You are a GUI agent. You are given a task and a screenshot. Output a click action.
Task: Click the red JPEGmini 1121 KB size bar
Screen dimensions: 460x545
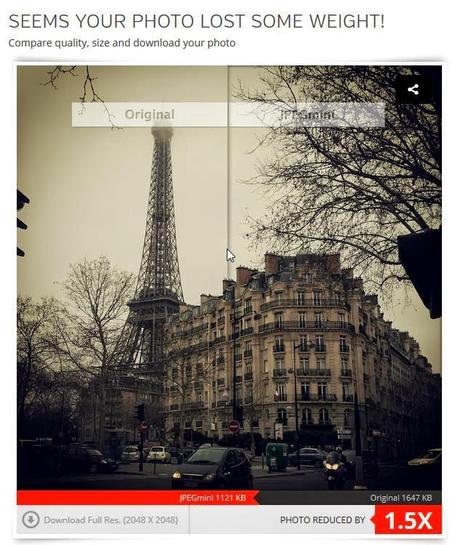tap(138, 498)
